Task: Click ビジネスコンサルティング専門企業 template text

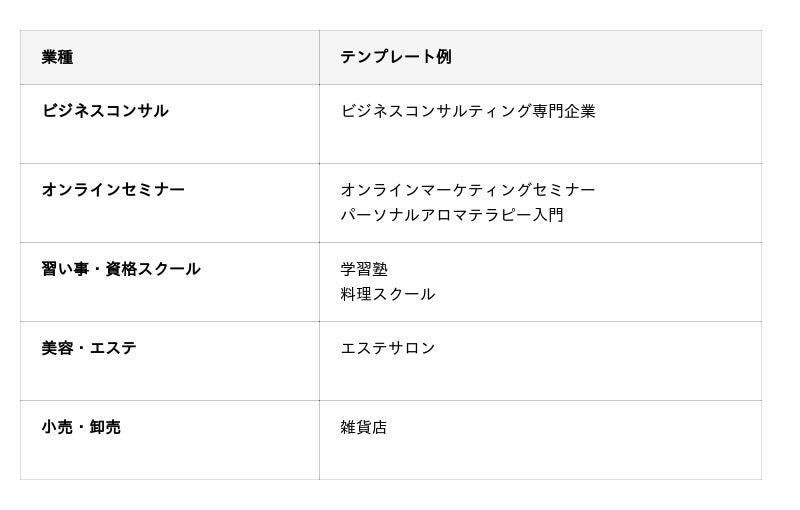Action: tap(468, 111)
